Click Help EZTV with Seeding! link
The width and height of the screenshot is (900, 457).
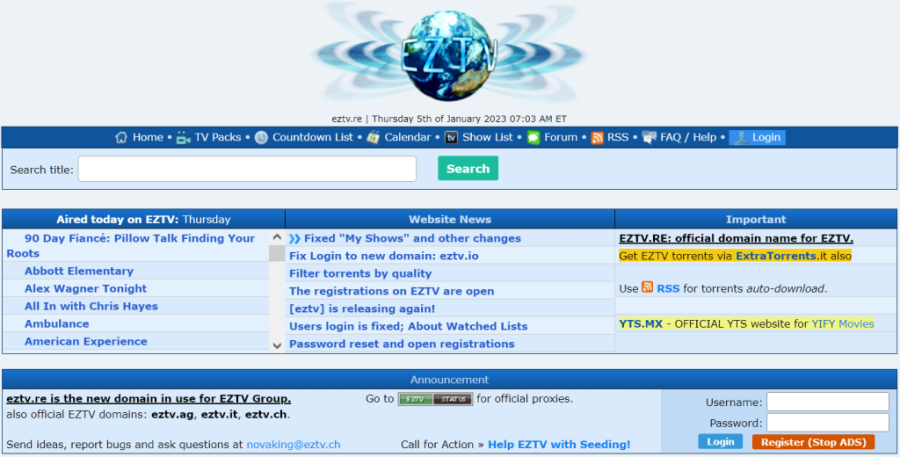(x=559, y=444)
